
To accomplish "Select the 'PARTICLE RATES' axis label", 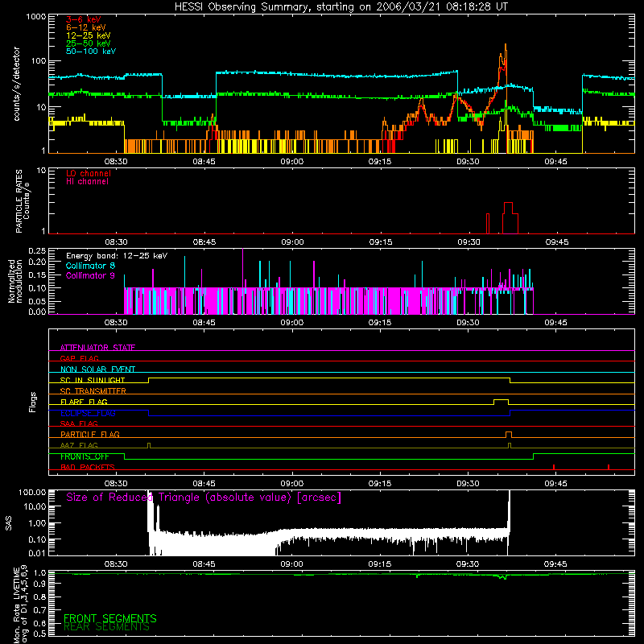I will pos(19,201).
